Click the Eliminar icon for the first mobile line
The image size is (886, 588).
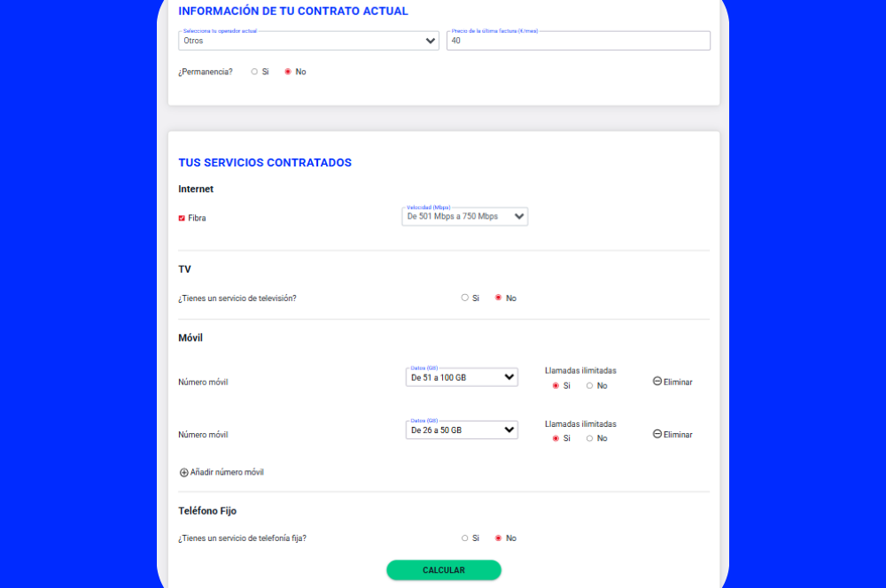[656, 382]
